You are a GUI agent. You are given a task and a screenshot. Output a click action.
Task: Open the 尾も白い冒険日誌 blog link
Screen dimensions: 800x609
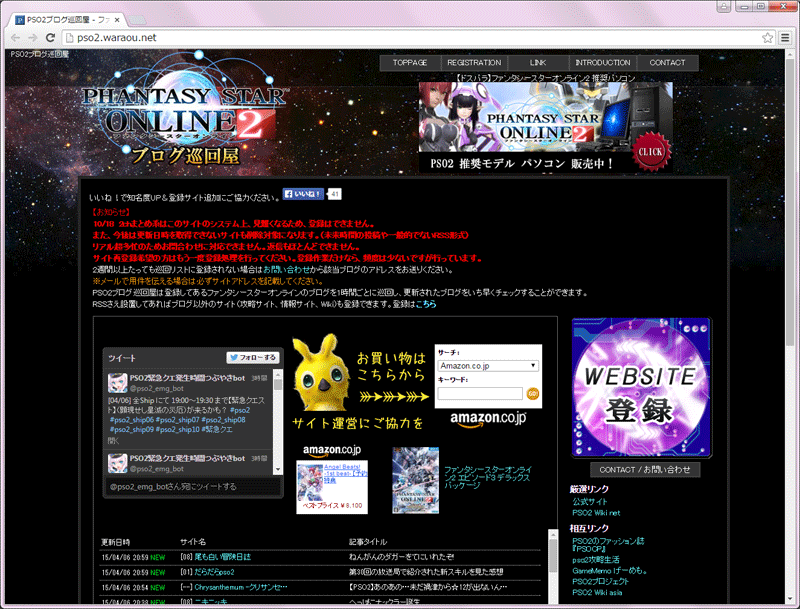coord(222,557)
